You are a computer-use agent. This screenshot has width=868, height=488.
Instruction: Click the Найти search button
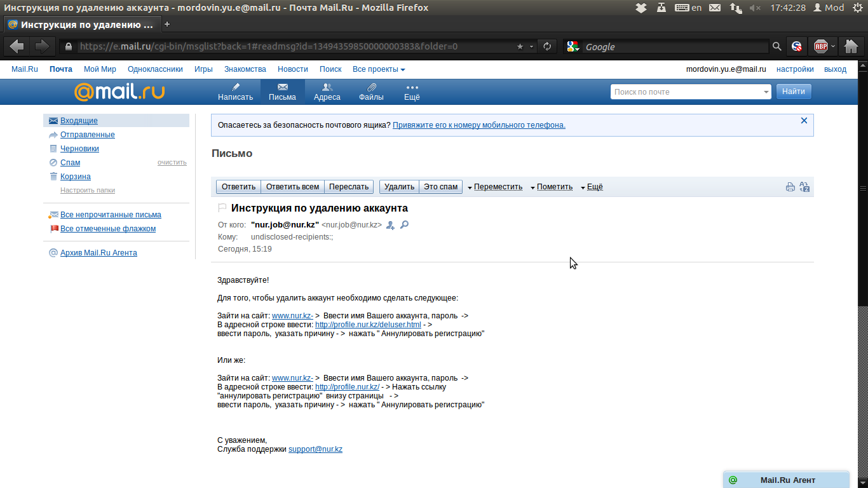[794, 91]
